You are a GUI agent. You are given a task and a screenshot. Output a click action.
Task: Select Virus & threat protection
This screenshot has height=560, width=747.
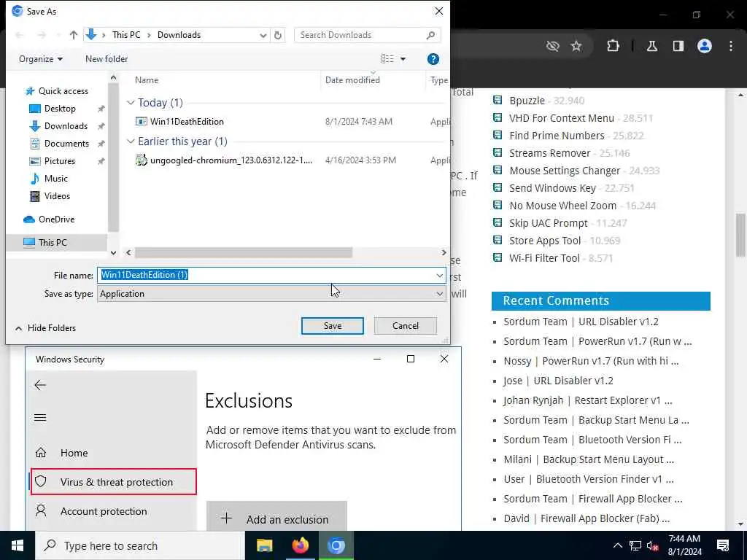113,482
